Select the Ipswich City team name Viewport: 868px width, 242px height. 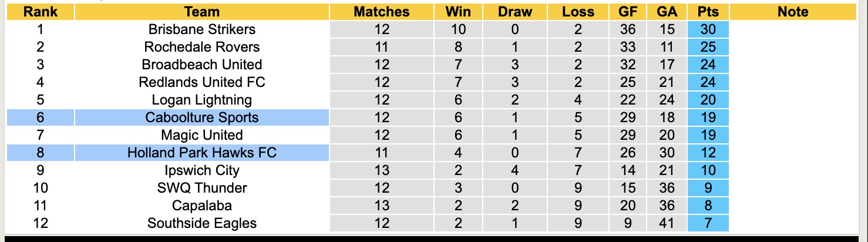point(201,170)
